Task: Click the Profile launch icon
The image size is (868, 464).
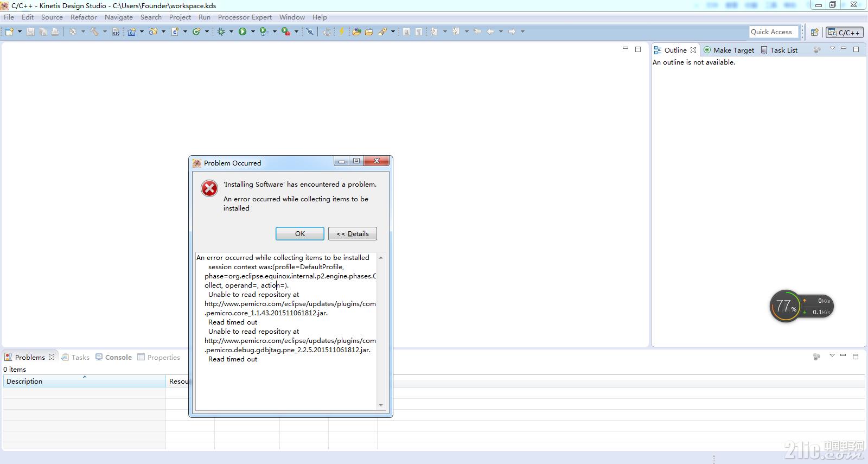Action: click(x=264, y=31)
